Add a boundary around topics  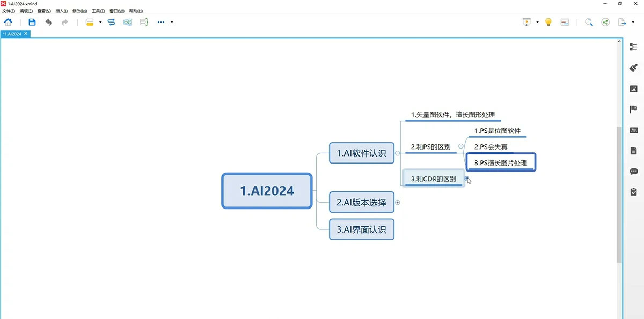click(x=128, y=22)
